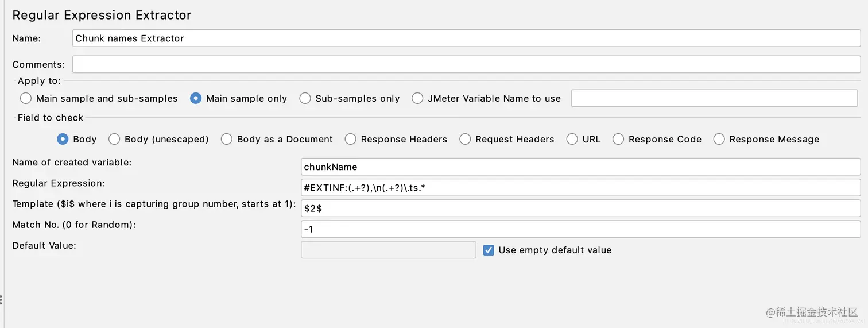This screenshot has width=868, height=328.
Task: Uncheck Use empty default value checkbox
Action: (489, 250)
